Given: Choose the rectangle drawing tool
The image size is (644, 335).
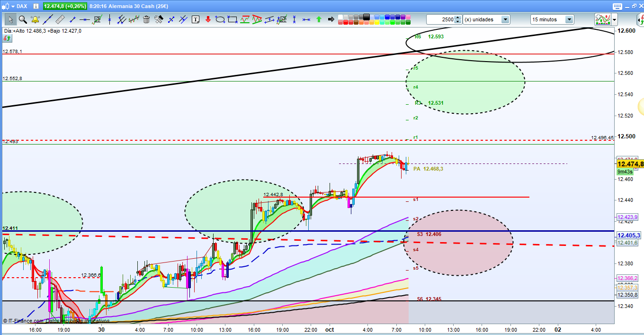Looking at the screenshot, I should (x=233, y=19).
